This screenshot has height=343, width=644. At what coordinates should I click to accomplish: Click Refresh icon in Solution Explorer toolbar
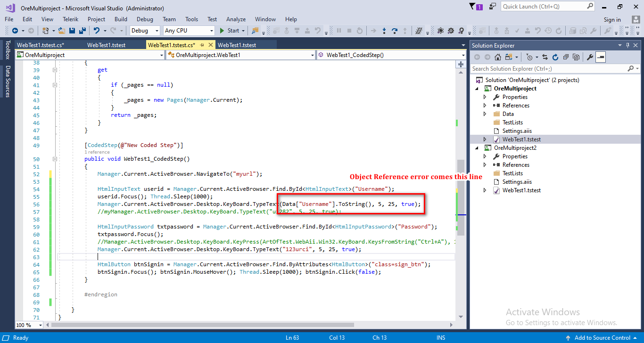(555, 57)
